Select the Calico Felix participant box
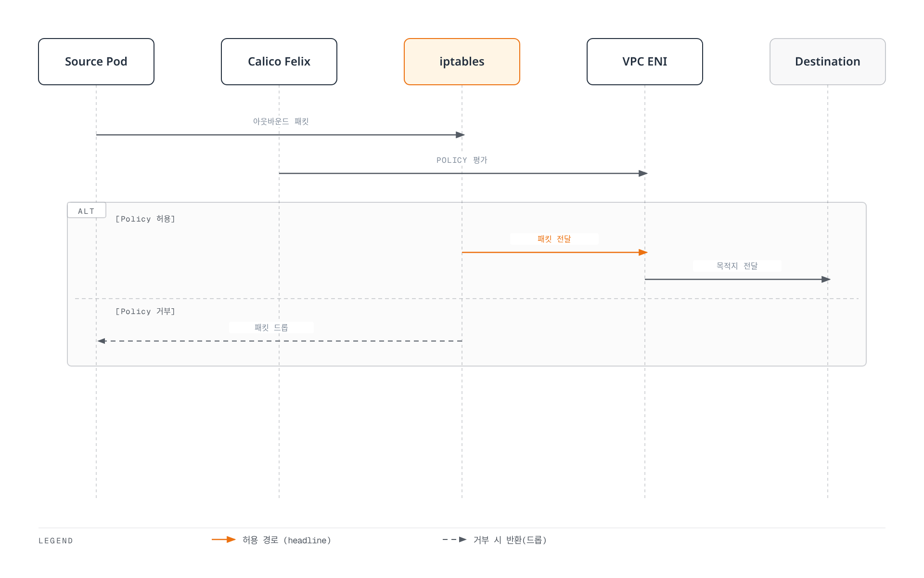This screenshot has width=924, height=578. click(279, 62)
